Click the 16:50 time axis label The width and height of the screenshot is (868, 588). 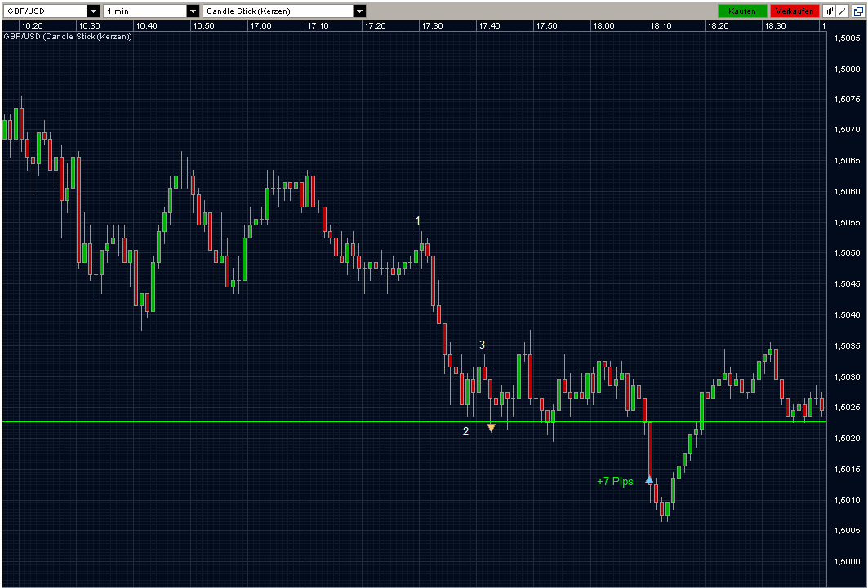[203, 26]
